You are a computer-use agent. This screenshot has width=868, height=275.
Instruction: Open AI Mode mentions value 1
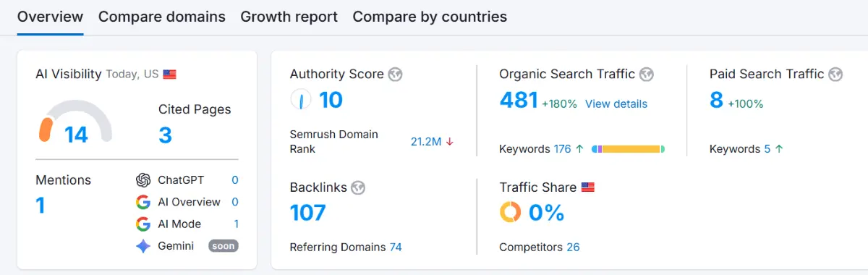236,224
